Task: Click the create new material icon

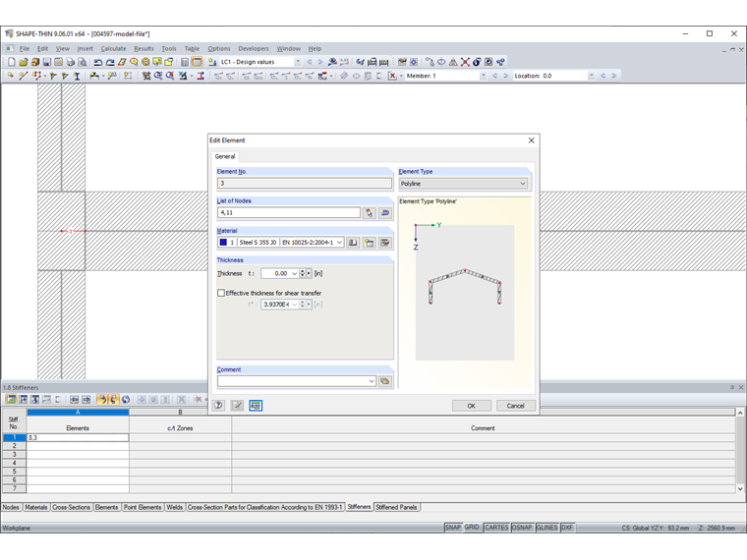Action: click(x=370, y=243)
